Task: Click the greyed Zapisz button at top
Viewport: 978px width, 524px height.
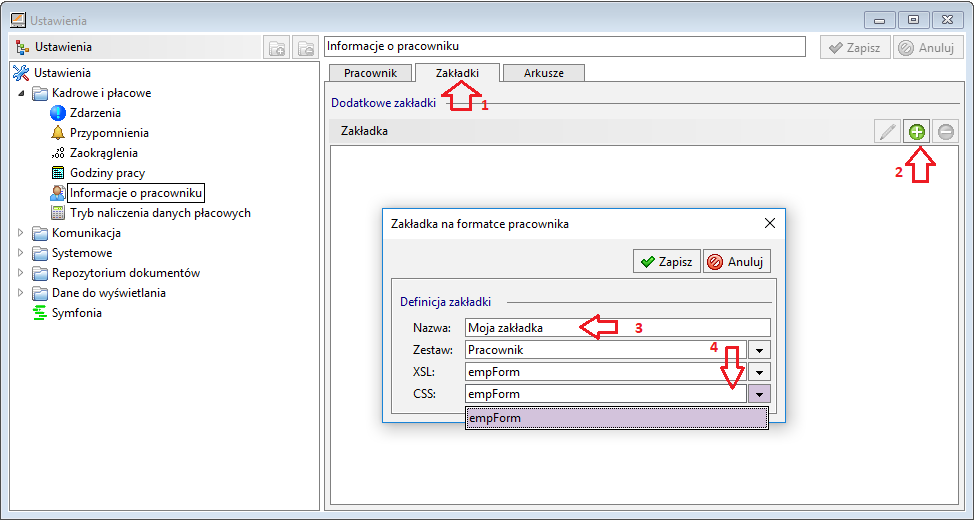Action: 855,47
